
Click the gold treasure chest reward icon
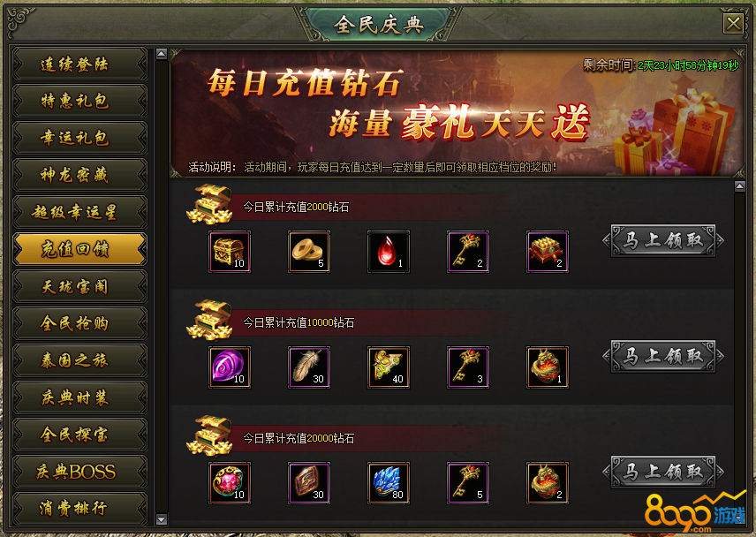point(230,252)
